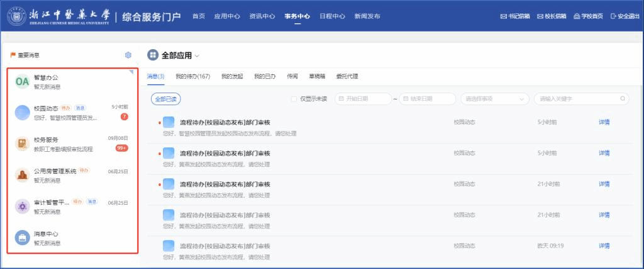Enable the 仅显示未读 checkbox
The image size is (644, 269).
tap(294, 99)
